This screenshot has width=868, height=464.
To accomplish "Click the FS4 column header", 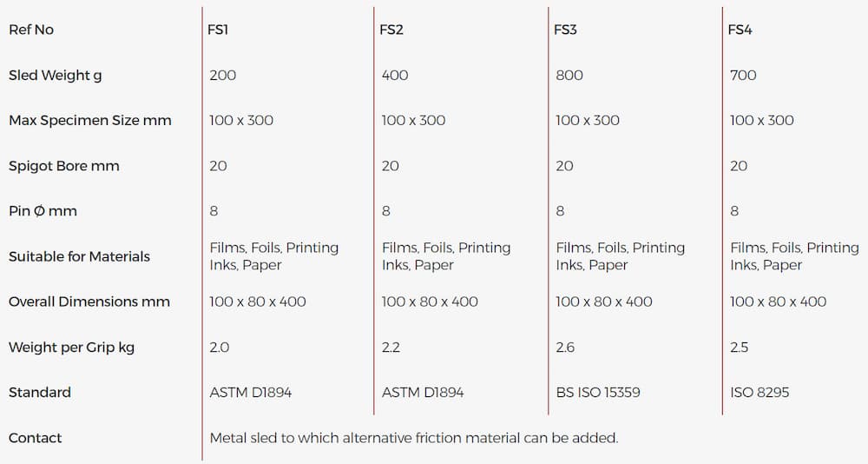I will (740, 30).
